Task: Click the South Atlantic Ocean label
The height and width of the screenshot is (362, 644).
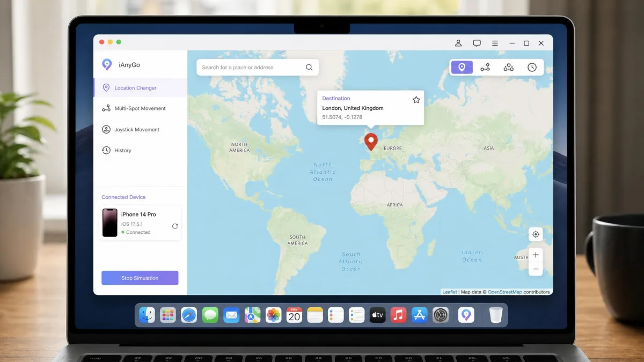Action: coord(351,262)
